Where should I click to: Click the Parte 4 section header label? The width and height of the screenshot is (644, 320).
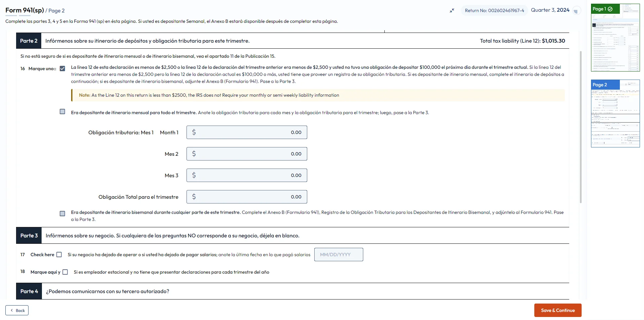[x=29, y=291]
